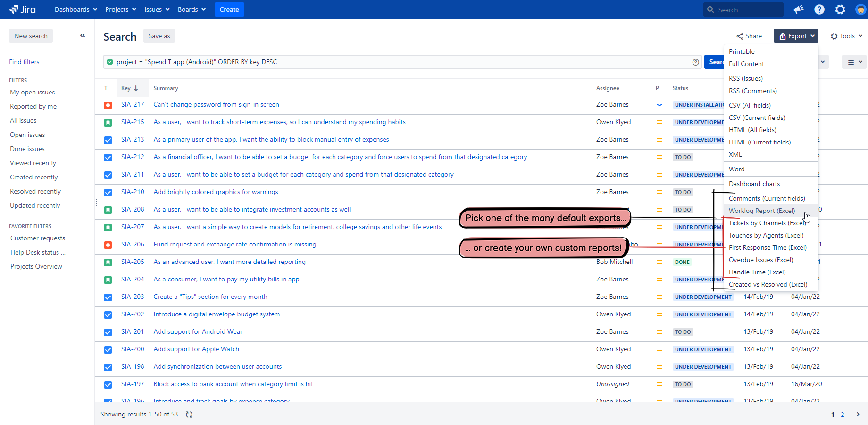Click the bug type icon on SIA-217
The width and height of the screenshot is (868, 425).
(108, 105)
